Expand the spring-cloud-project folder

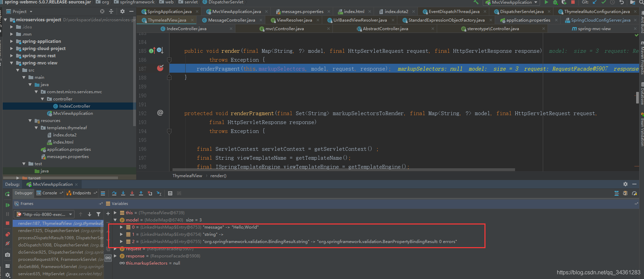12,49
